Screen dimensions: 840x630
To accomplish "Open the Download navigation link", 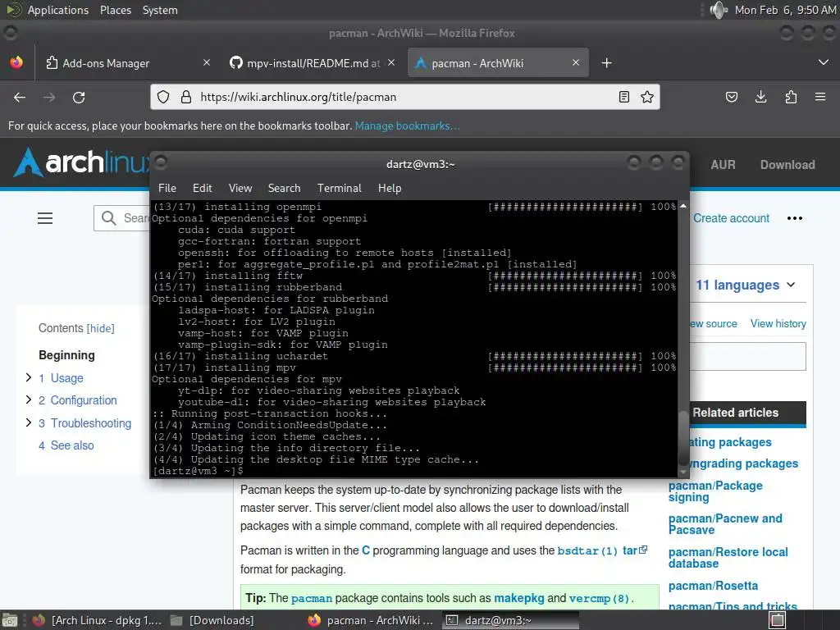I will click(787, 164).
